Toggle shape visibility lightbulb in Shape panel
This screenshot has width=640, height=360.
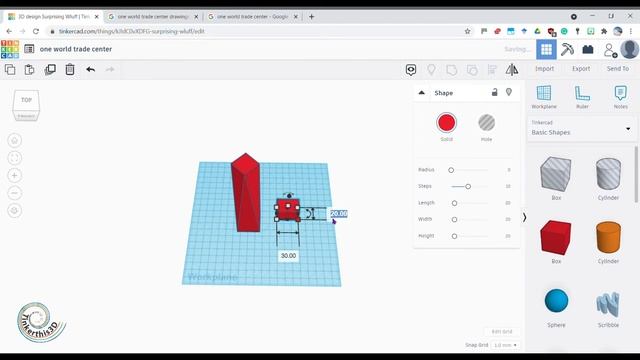tap(509, 92)
